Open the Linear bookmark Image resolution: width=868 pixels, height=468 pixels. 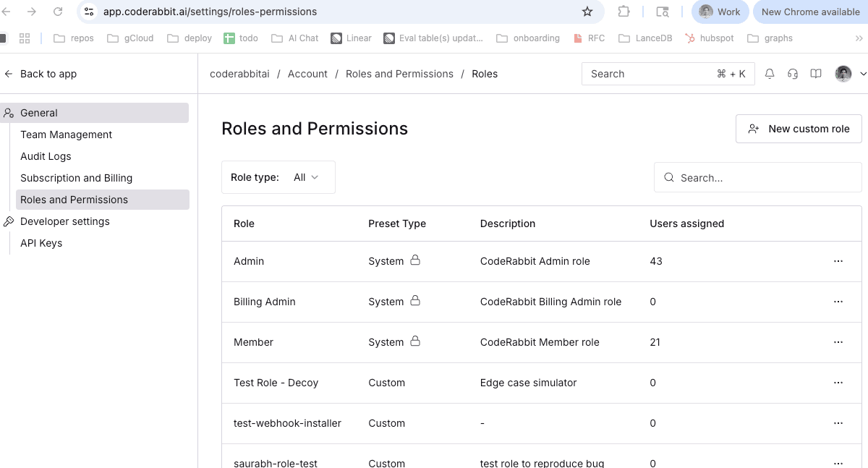(x=351, y=38)
